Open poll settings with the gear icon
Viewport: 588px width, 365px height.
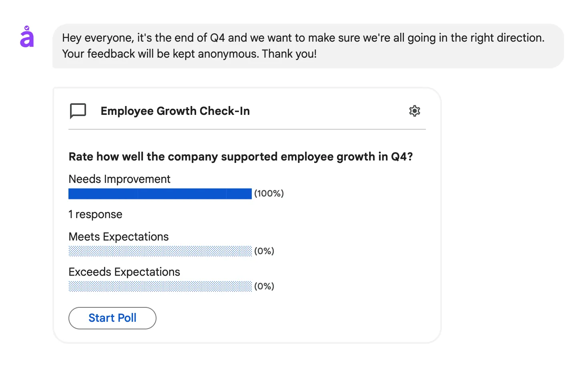point(415,111)
